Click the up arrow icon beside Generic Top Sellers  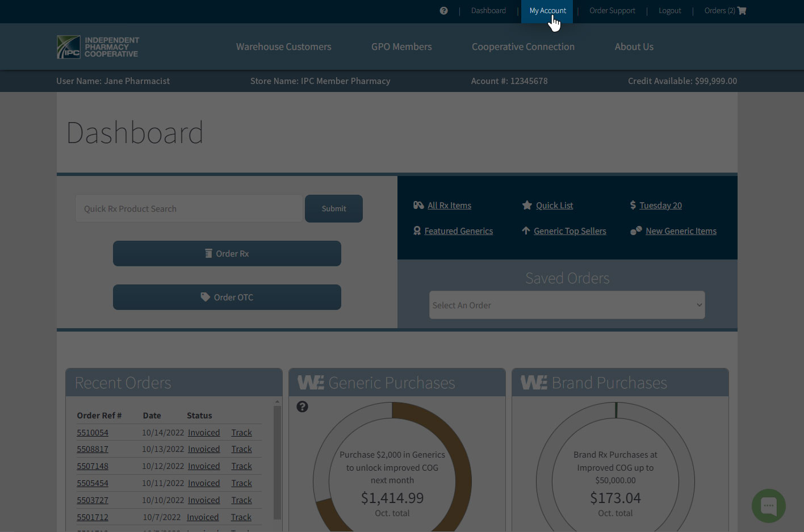point(526,231)
